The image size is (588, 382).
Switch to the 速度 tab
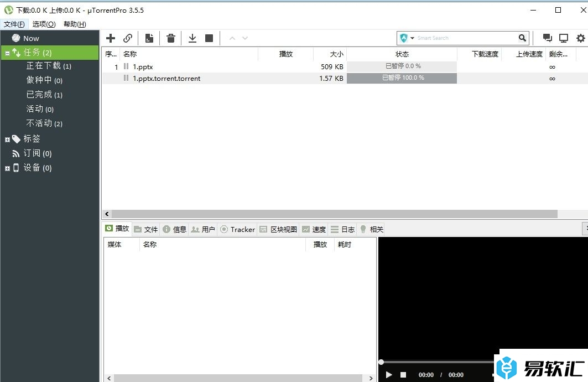314,229
